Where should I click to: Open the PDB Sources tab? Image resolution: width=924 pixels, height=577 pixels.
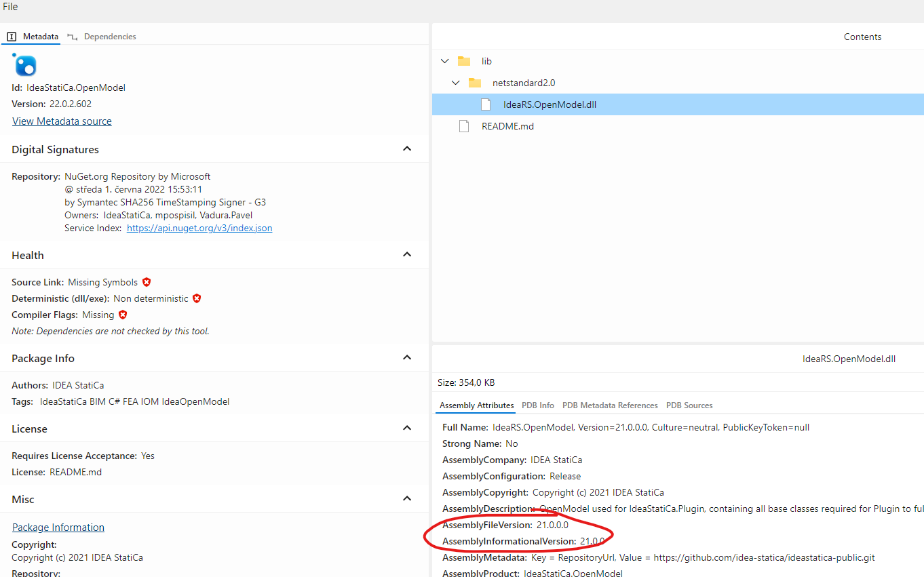click(x=689, y=405)
